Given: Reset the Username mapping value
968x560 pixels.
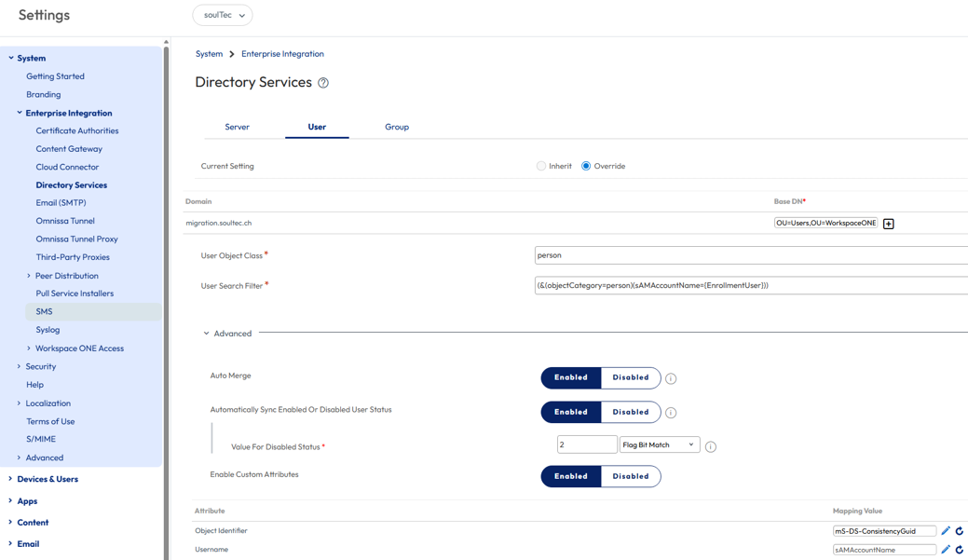Looking at the screenshot, I should (960, 550).
